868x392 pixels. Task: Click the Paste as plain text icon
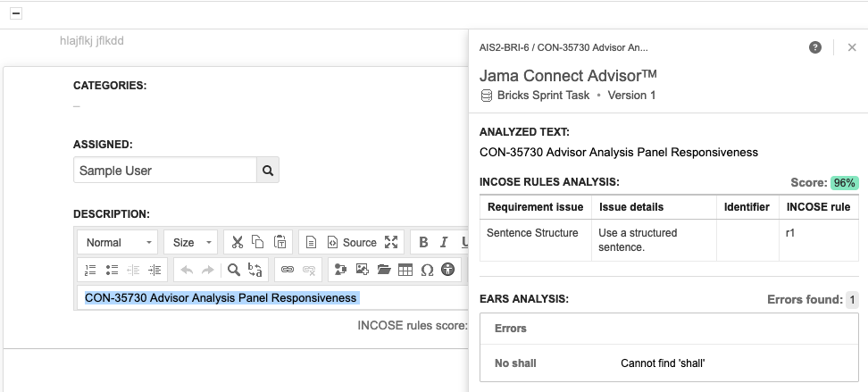[280, 242]
